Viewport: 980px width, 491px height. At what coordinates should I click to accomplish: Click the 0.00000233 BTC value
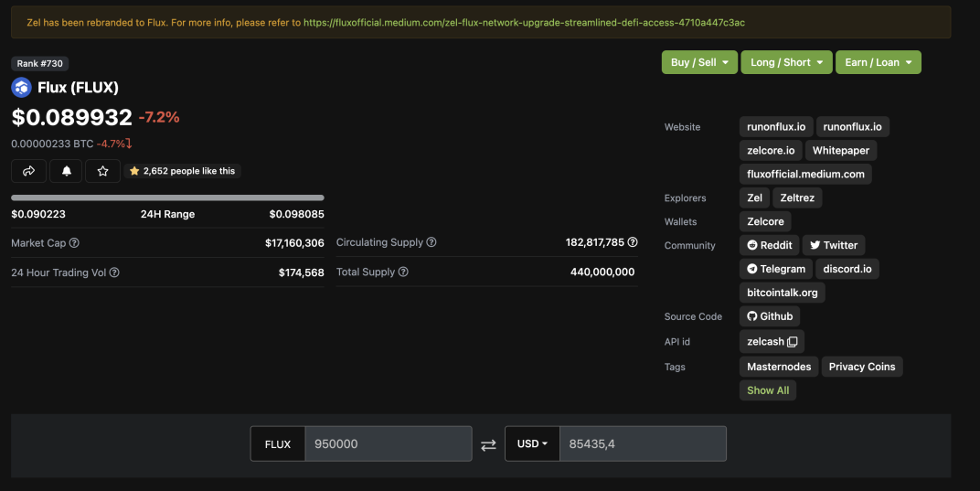52,144
